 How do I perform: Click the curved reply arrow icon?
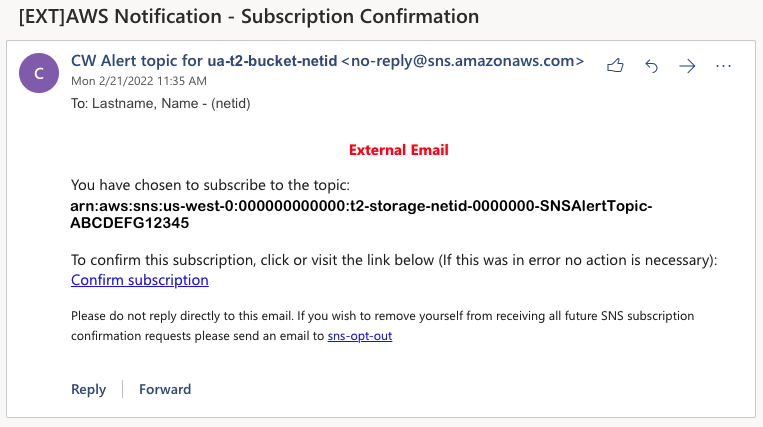click(651, 65)
